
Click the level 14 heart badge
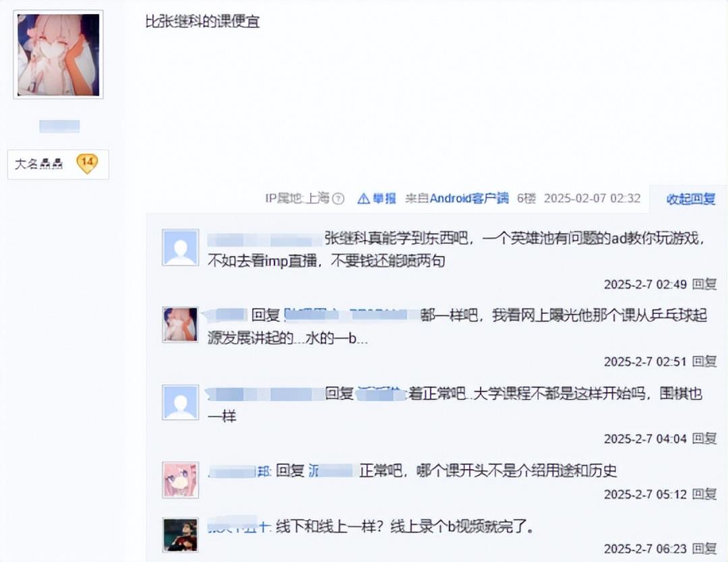(x=87, y=163)
